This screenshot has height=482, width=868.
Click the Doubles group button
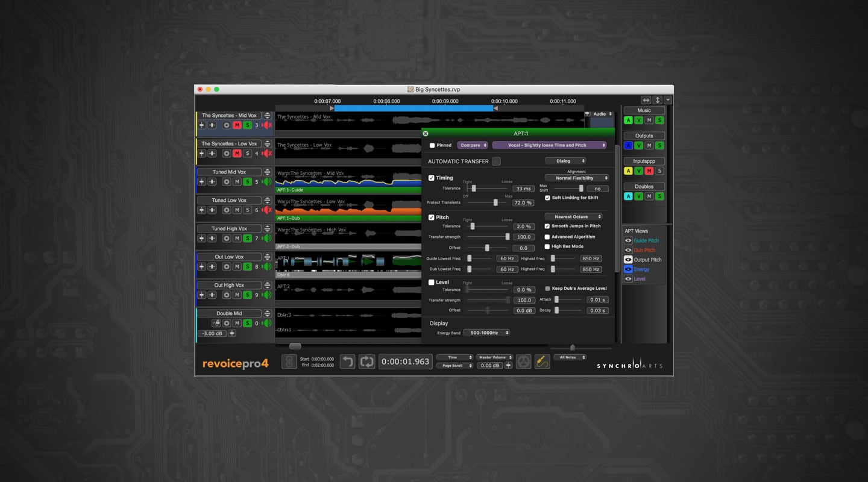coord(644,186)
